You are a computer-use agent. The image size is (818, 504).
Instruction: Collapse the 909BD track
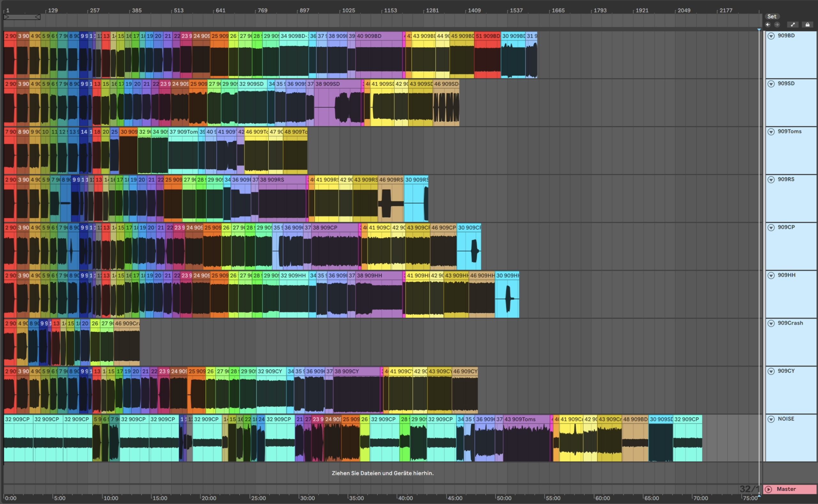click(771, 36)
